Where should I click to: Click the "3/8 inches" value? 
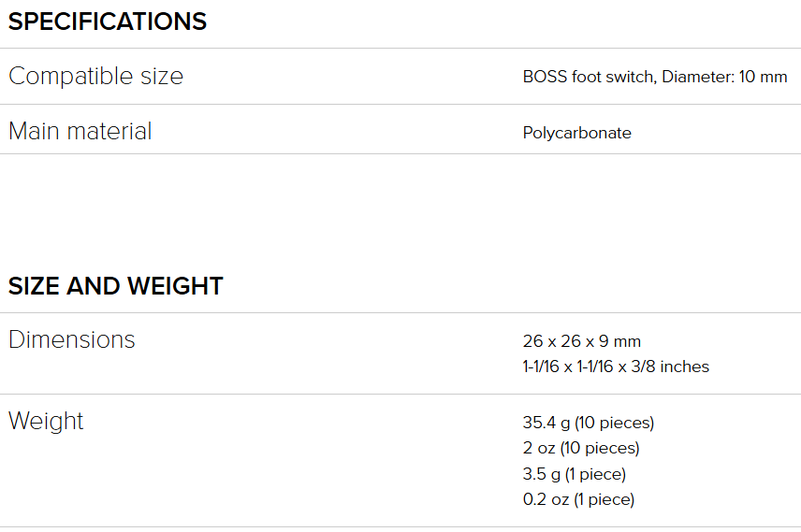pos(676,367)
